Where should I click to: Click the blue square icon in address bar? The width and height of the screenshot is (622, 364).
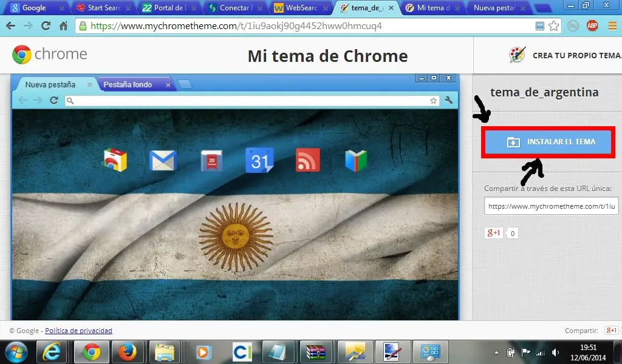pyautogui.click(x=540, y=26)
